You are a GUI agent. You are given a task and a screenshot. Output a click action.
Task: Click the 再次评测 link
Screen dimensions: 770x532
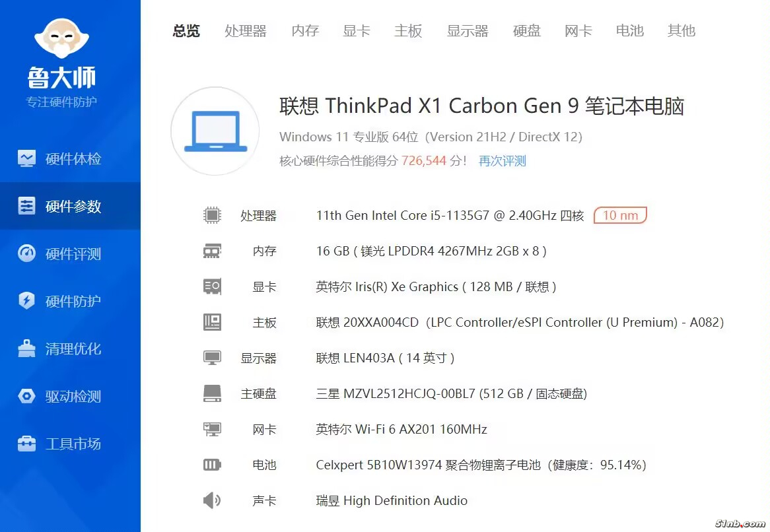(x=503, y=161)
